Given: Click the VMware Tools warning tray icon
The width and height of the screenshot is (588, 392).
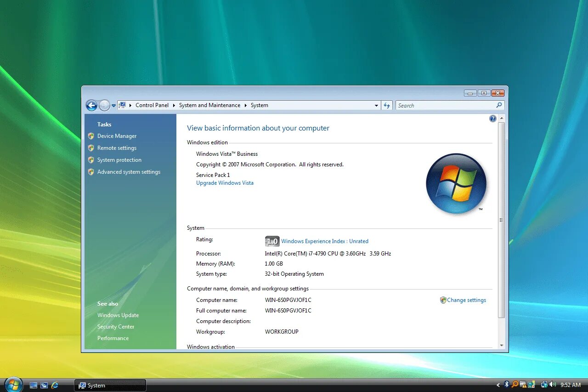Looking at the screenshot, I should pos(523,385).
